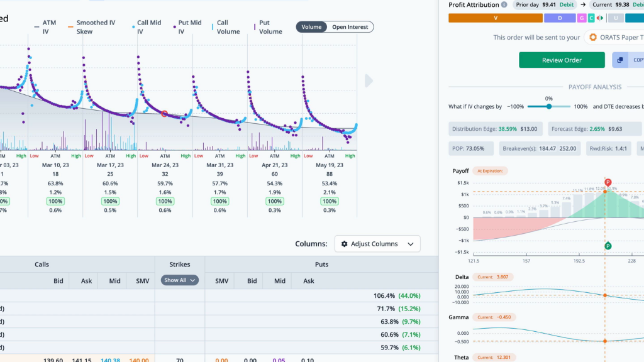Viewport: 644px width, 362px height.
Task: Open the Show All strikes dropdown
Action: (x=180, y=280)
